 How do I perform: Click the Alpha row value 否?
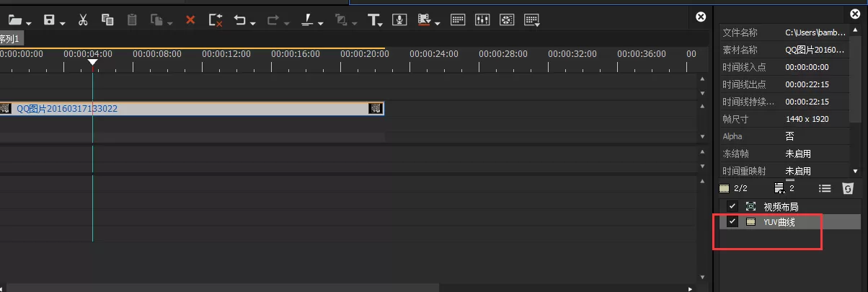click(789, 136)
